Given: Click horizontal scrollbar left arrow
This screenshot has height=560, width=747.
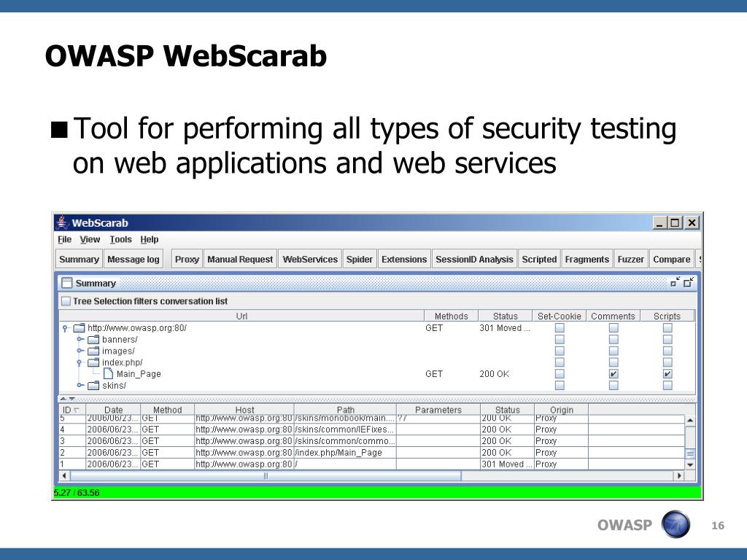Looking at the screenshot, I should point(64,475).
